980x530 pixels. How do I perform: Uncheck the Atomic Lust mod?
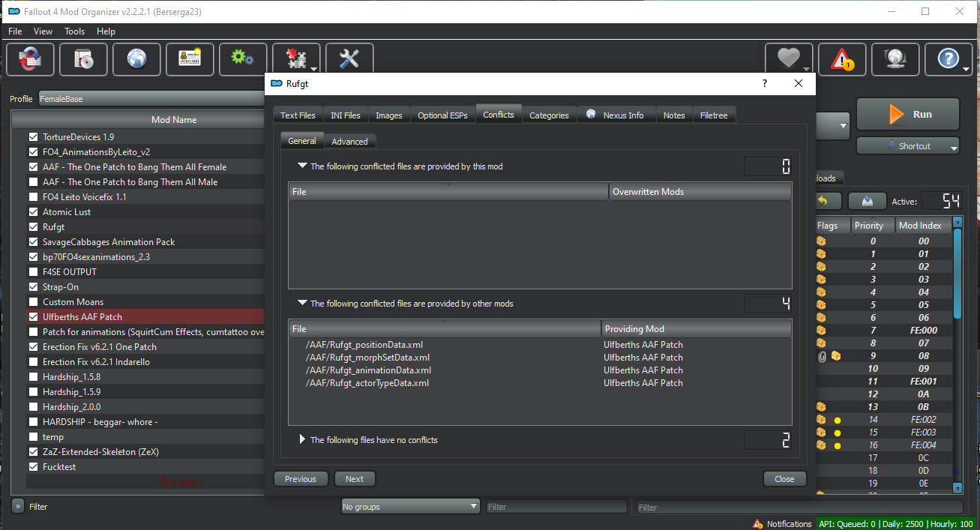click(x=33, y=212)
